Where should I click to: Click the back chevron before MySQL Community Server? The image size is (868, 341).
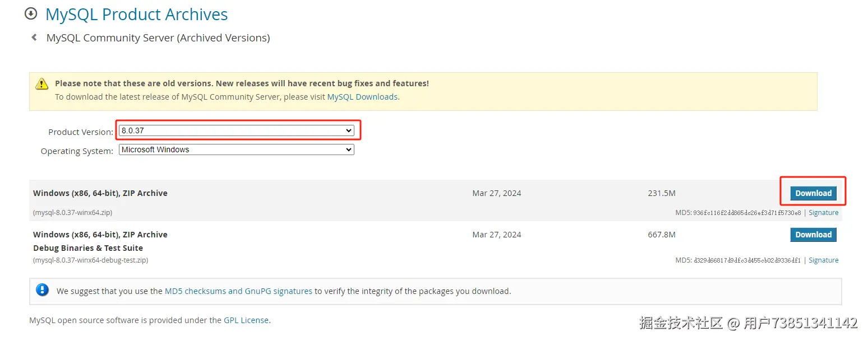coord(34,38)
